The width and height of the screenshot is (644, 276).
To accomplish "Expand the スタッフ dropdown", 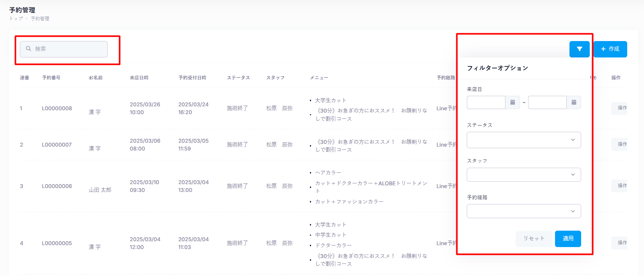I will (523, 175).
